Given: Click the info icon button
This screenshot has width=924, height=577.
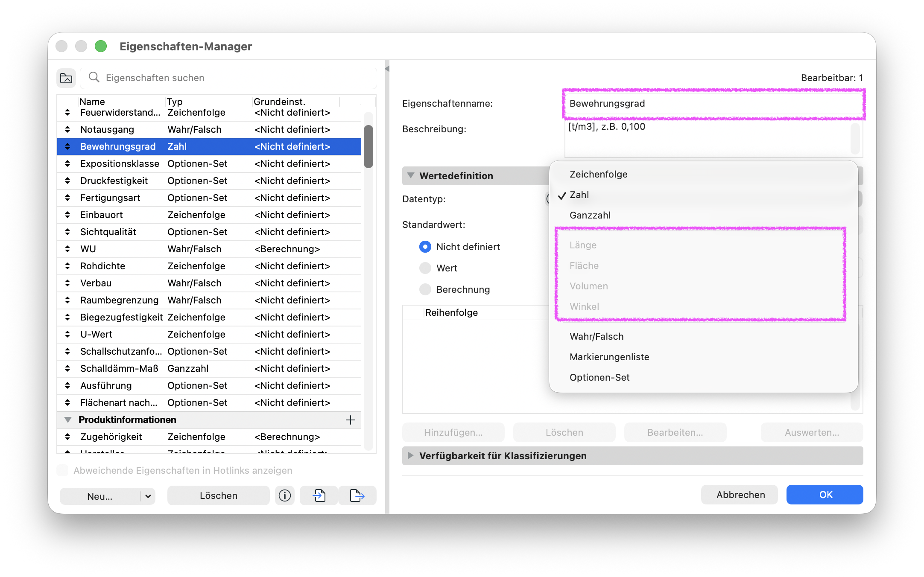Looking at the screenshot, I should point(285,495).
